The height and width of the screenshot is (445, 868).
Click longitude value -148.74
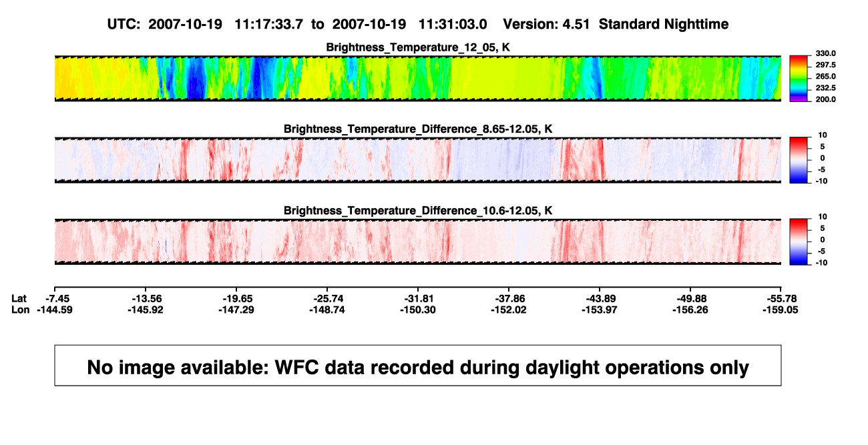tap(328, 310)
